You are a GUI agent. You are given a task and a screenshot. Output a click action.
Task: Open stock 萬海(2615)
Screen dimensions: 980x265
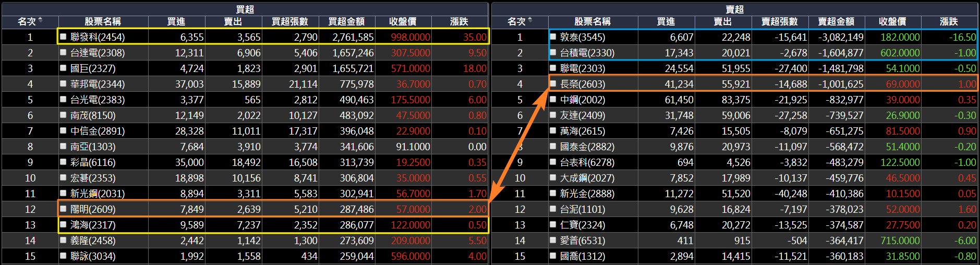pyautogui.click(x=583, y=131)
